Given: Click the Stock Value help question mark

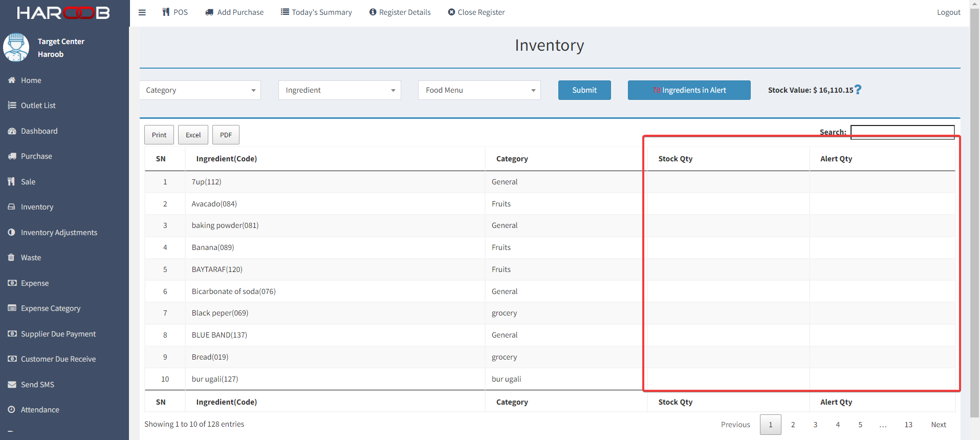Looking at the screenshot, I should coord(858,90).
